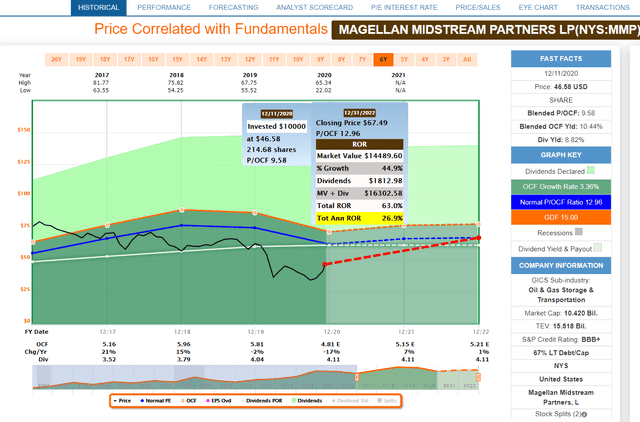The width and height of the screenshot is (640, 422).
Task: Toggle the Price line in legend
Action: [122, 401]
